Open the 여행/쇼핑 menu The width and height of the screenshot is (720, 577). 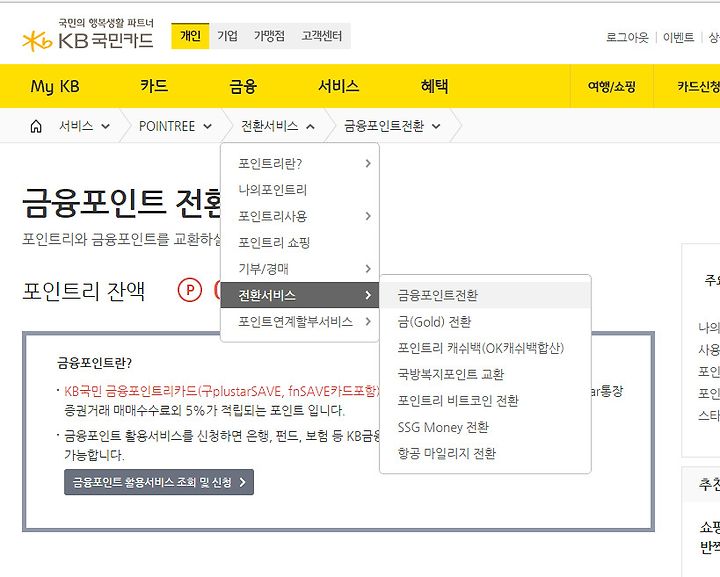pos(612,86)
